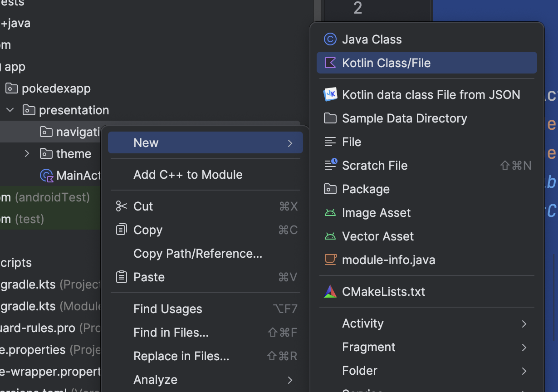The image size is (558, 392).
Task: Click the Scratch File icon
Action: tap(330, 165)
